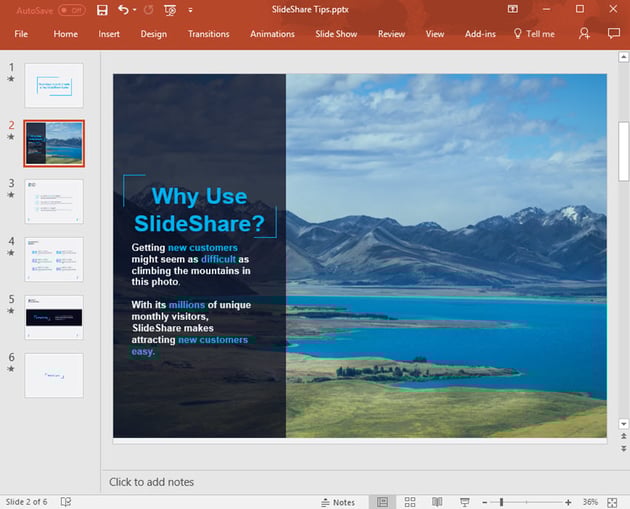Go to next slide double-arrow
The height and width of the screenshot is (509, 630).
pos(623,448)
